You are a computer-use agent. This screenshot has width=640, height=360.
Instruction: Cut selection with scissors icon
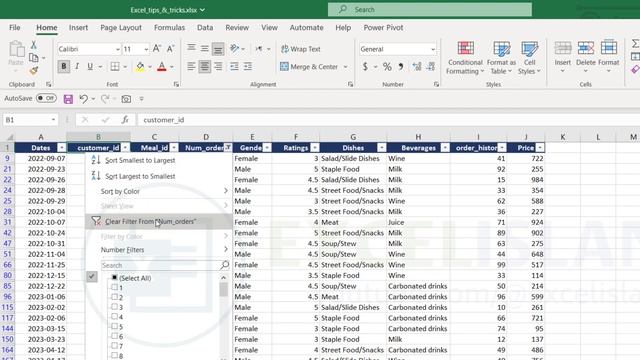[x=33, y=45]
